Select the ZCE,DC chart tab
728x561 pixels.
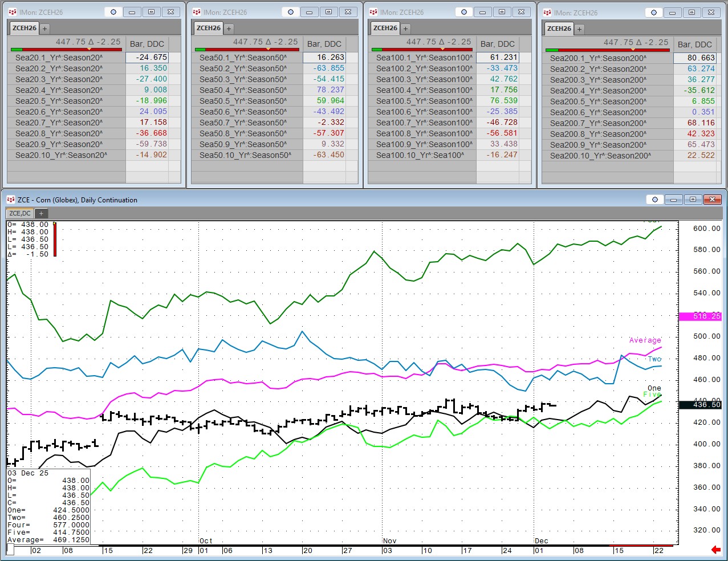pyautogui.click(x=20, y=213)
